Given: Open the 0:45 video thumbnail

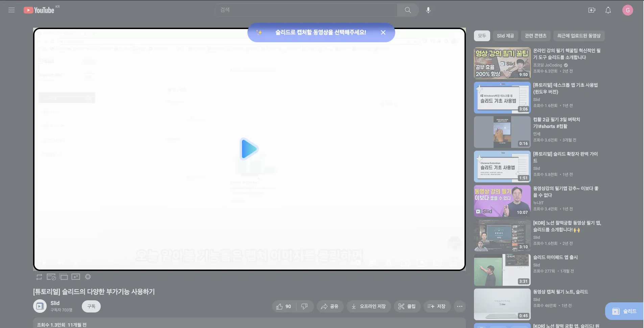Looking at the screenshot, I should pyautogui.click(x=502, y=304).
